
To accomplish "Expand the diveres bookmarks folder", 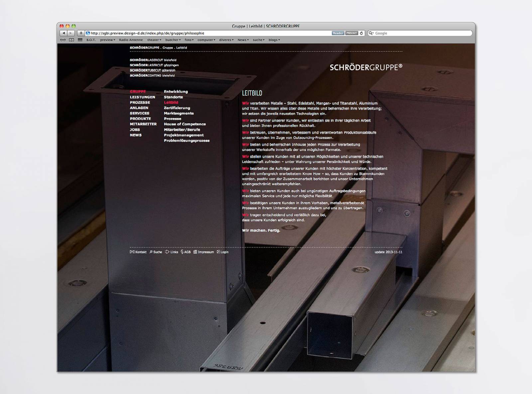I will 226,40.
